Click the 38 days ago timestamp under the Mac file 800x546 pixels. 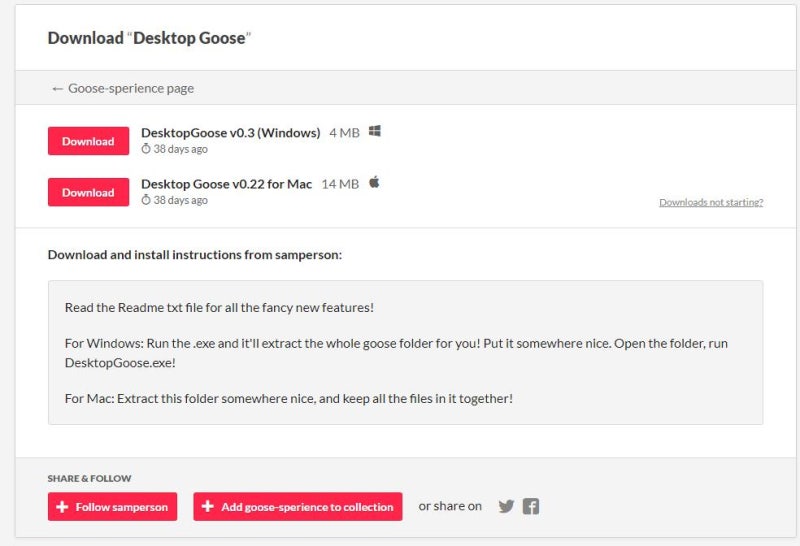pos(180,200)
